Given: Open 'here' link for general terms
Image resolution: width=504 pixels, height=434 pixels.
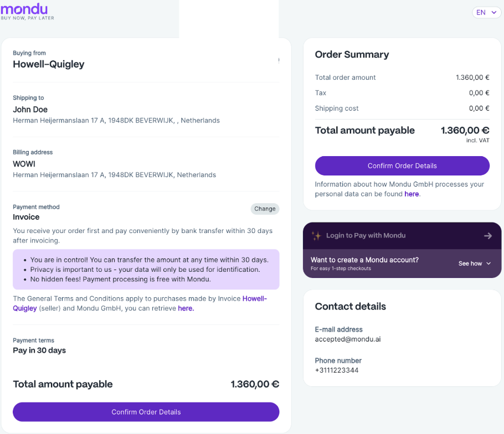Looking at the screenshot, I should [x=186, y=308].
